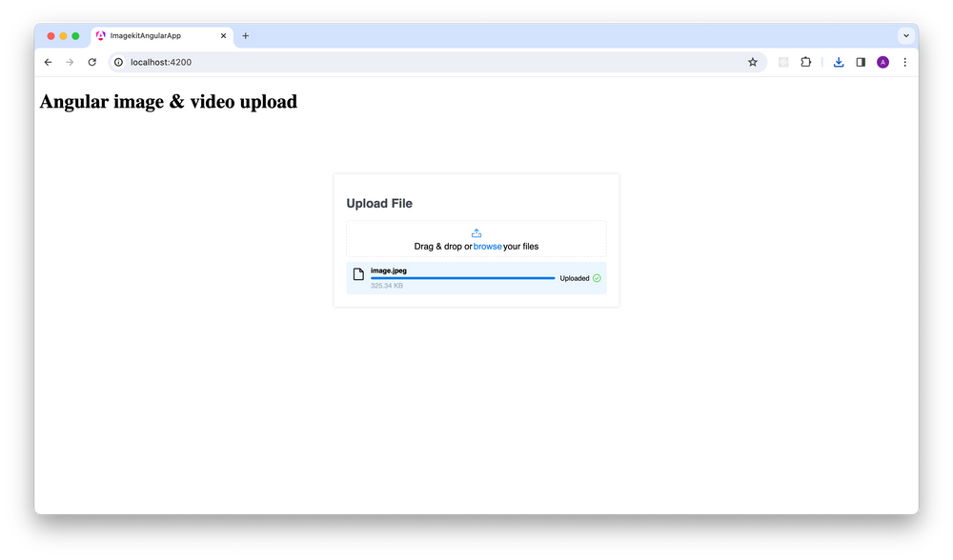
Task: Open a new browser tab
Action: [245, 36]
